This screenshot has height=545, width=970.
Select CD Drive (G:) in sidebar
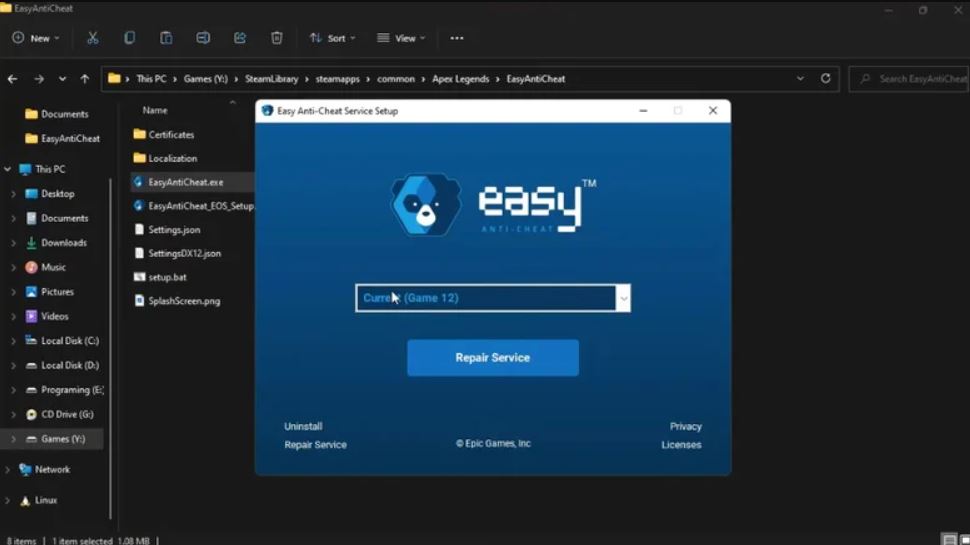pos(67,414)
